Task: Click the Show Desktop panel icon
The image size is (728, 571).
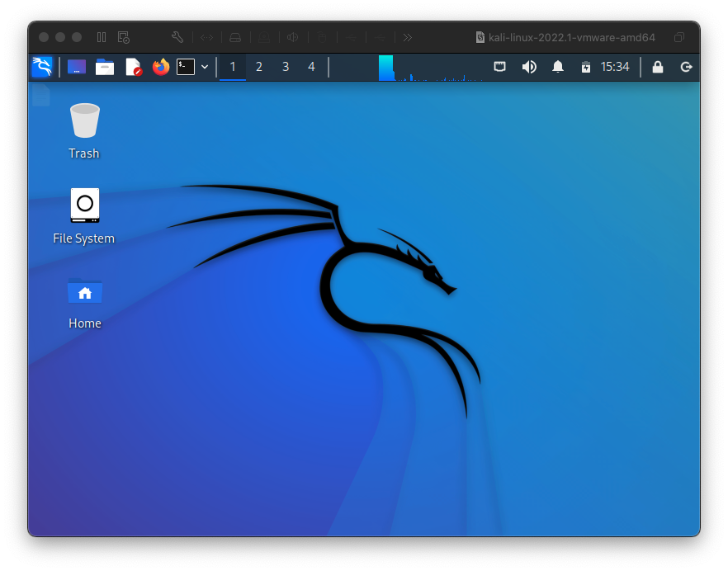Action: pos(77,67)
